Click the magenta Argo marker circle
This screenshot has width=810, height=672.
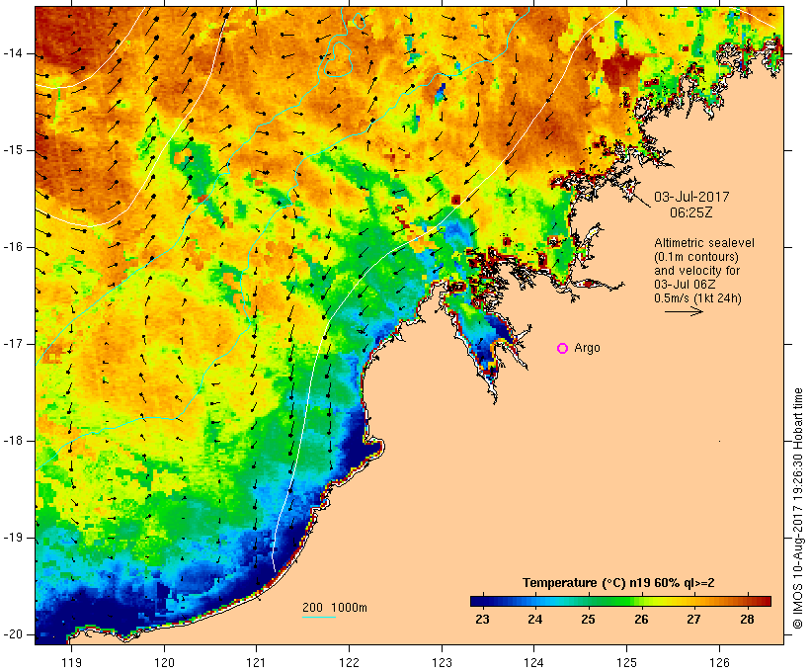point(563,349)
